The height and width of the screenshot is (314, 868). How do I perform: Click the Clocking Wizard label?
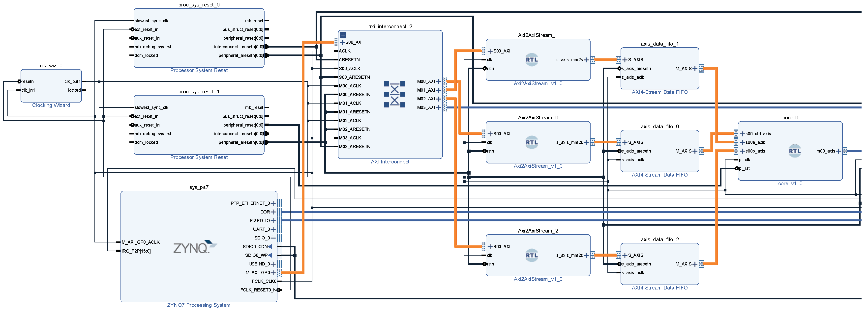[51, 105]
